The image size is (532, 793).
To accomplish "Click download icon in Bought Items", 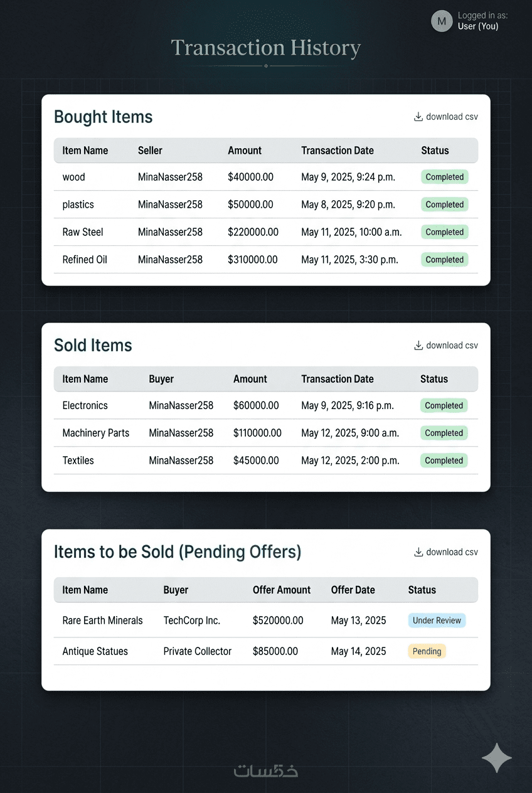I will (418, 117).
